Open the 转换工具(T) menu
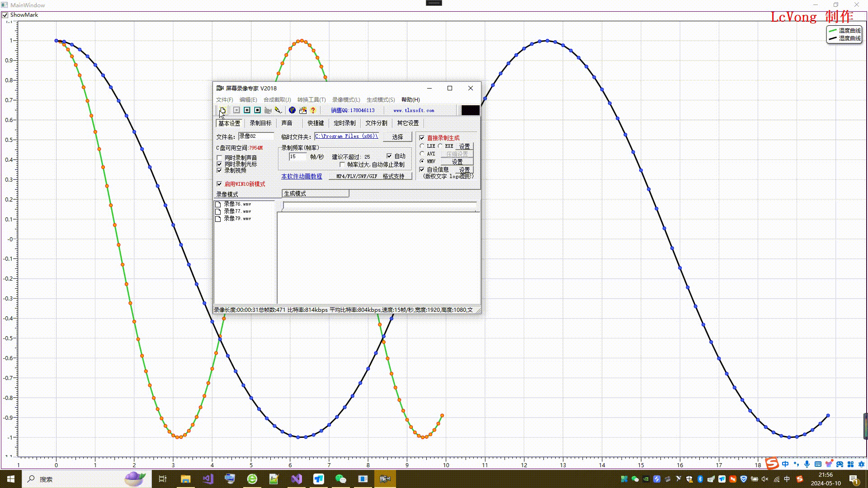This screenshot has height=488, width=868. click(x=311, y=100)
